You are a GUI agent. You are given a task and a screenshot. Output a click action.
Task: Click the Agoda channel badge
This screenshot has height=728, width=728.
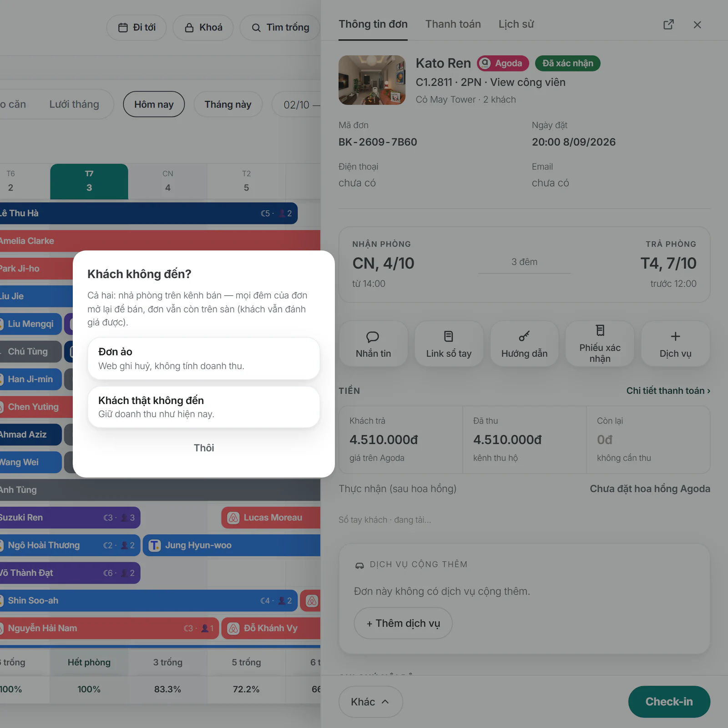coord(503,63)
